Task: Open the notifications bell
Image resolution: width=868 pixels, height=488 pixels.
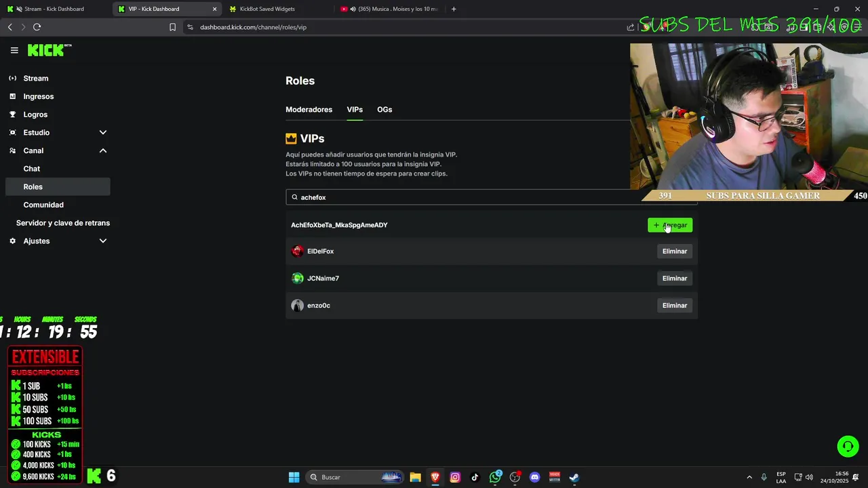Action: click(856, 477)
